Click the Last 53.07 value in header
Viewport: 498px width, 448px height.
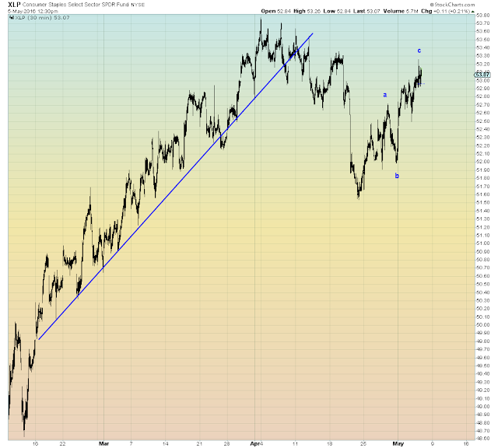(366, 11)
